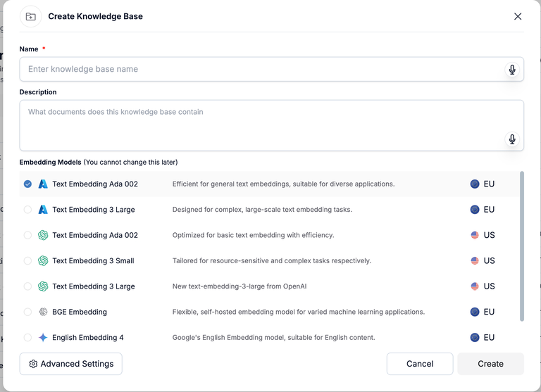Click the BGE Embedding model logo
This screenshot has height=392, width=541.
point(43,312)
